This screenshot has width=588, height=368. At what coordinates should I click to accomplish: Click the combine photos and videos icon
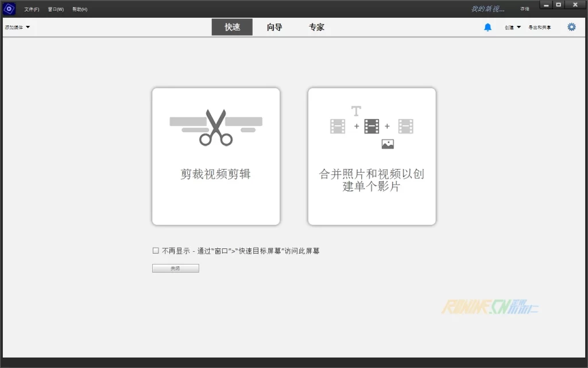372,128
